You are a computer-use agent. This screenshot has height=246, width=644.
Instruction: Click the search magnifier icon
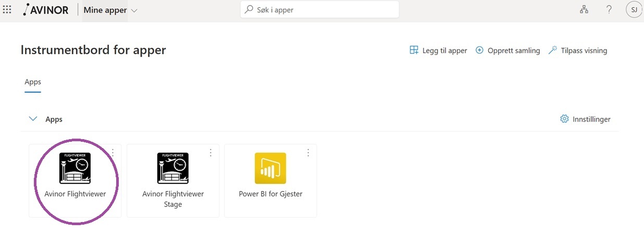click(x=249, y=9)
